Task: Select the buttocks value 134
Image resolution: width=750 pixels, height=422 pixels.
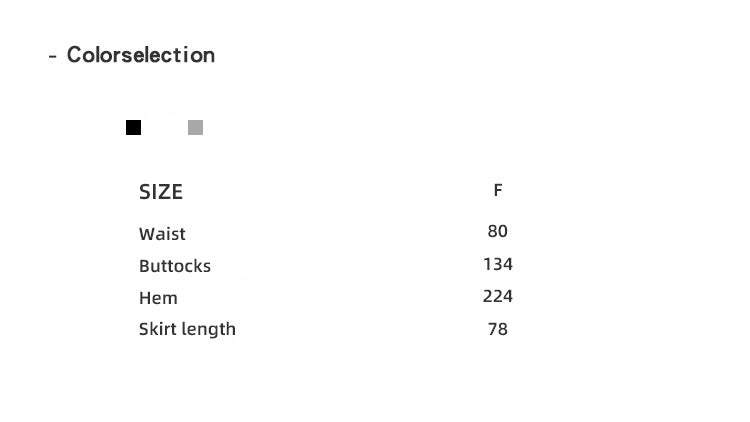Action: pos(498,264)
